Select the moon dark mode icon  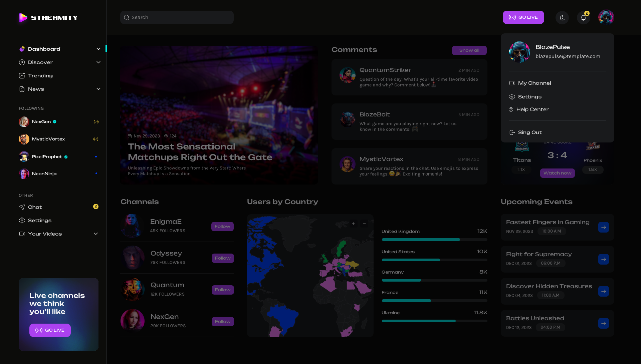(562, 17)
